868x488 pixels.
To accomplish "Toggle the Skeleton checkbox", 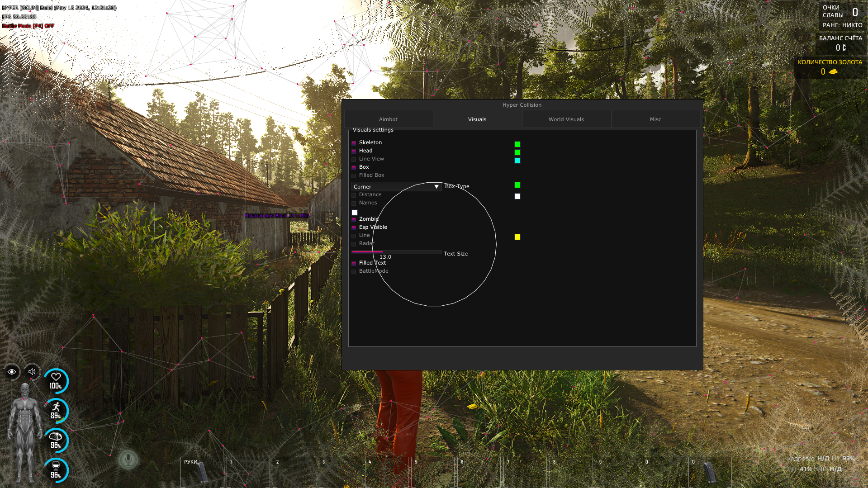I will (354, 143).
